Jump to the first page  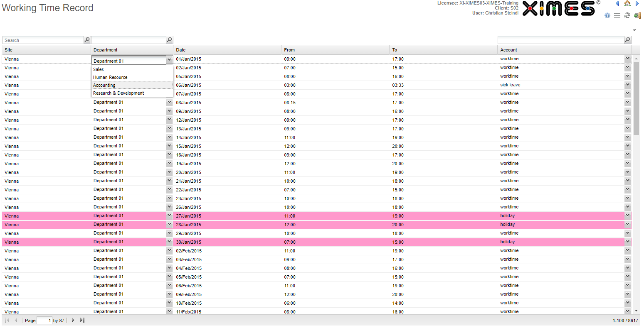7,320
